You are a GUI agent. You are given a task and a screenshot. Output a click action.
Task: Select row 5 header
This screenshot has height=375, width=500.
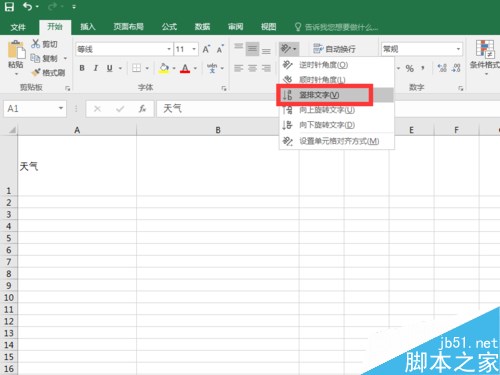9,238
